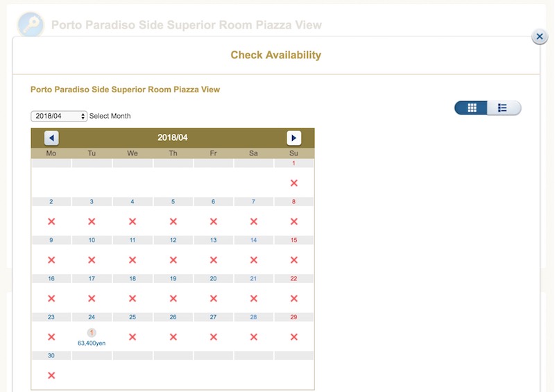Click the unavailable mark on April 20
This screenshot has width=555, height=392.
[x=214, y=299]
